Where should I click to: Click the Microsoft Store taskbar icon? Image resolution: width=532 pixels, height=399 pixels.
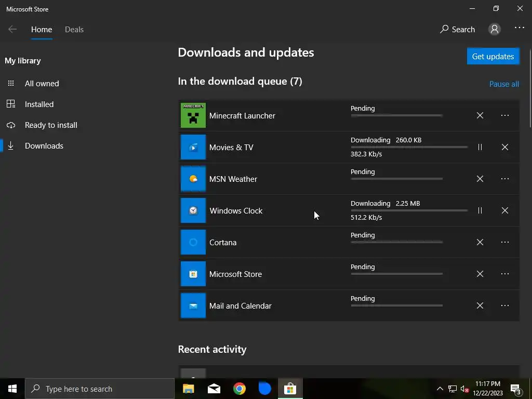point(290,389)
